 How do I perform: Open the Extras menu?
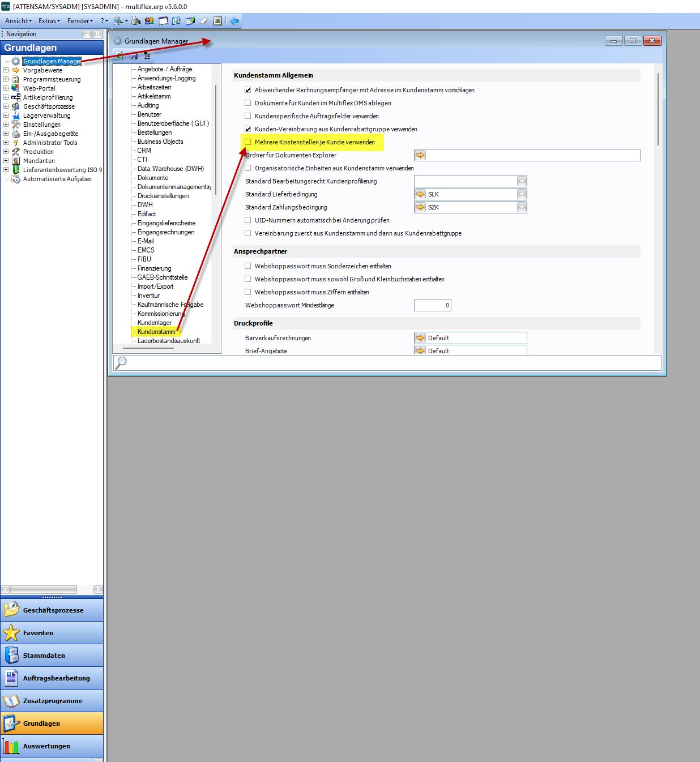tap(49, 21)
